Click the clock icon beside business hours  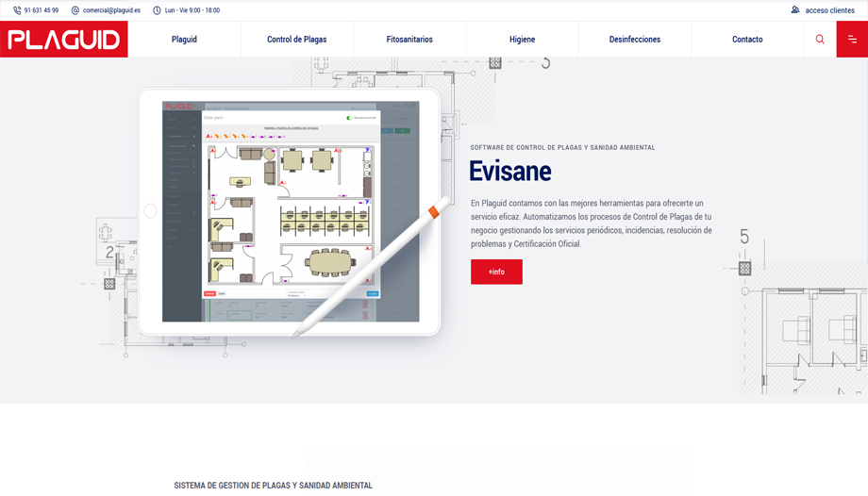pos(157,10)
